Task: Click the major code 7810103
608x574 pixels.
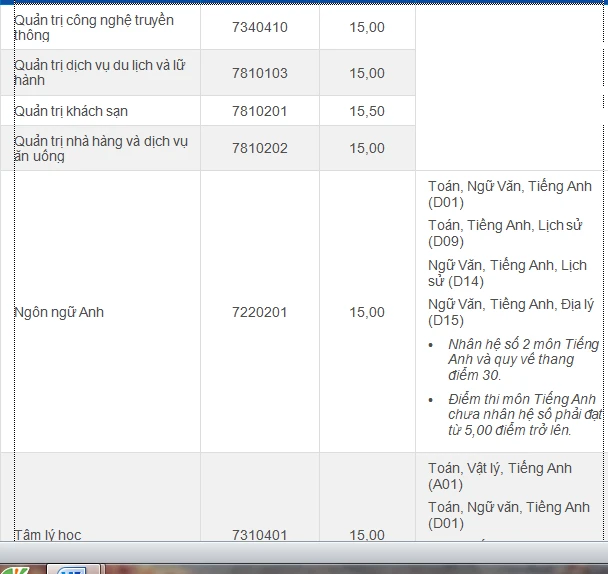Action: pyautogui.click(x=259, y=73)
